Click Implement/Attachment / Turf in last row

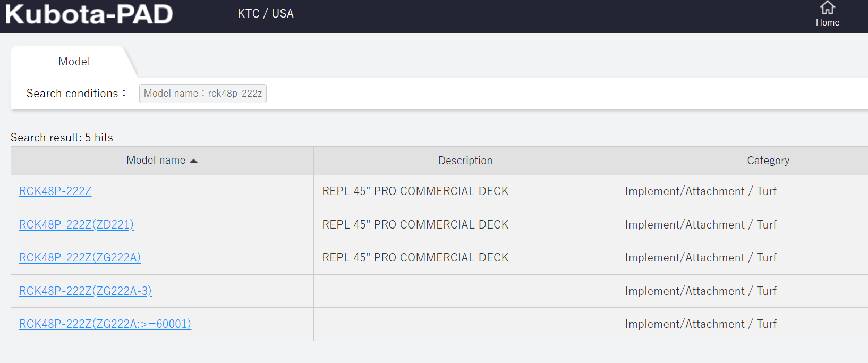point(701,324)
